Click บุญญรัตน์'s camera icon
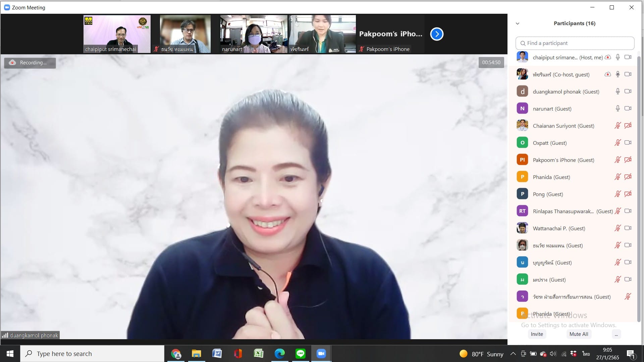 pos(628,262)
